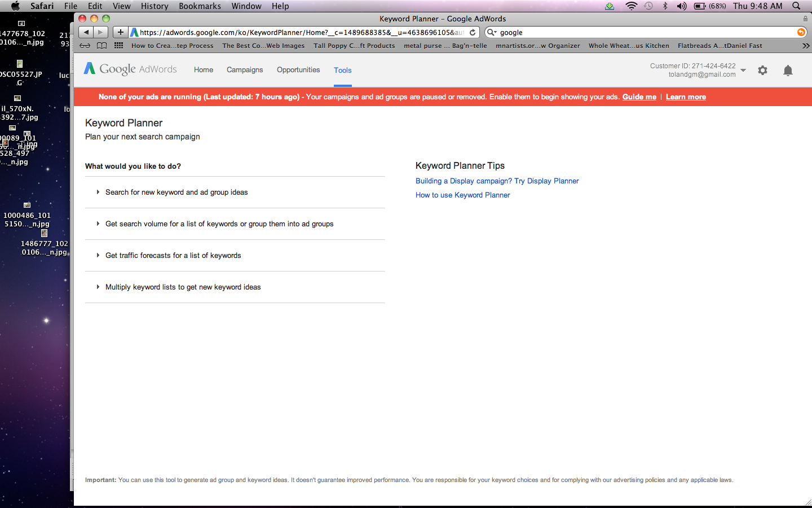The width and height of the screenshot is (812, 508).
Task: Open the volume control icon
Action: 681,6
